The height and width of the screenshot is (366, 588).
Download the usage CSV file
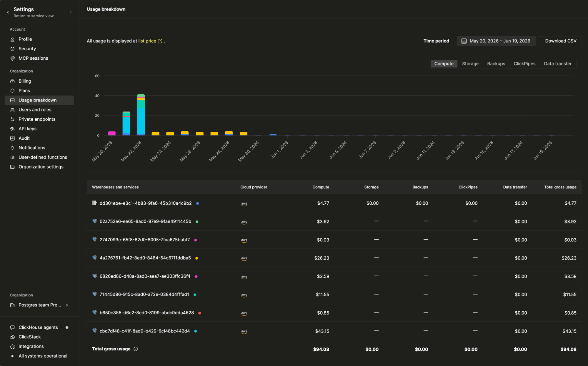[x=561, y=41]
